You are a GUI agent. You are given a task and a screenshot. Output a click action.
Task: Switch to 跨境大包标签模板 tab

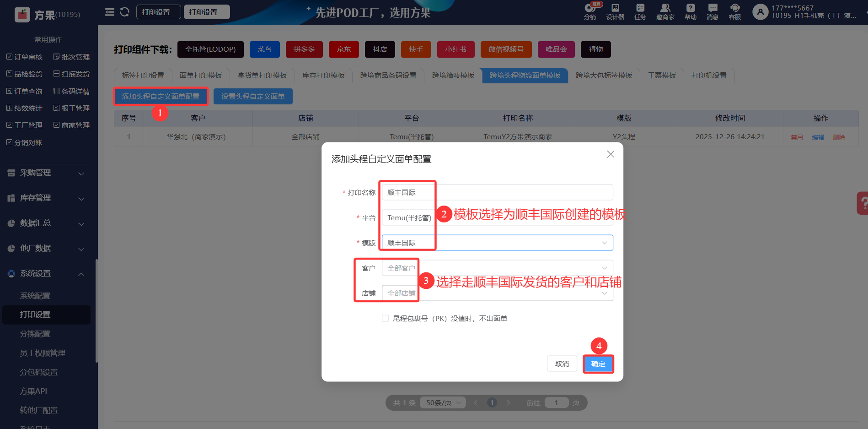[604, 76]
